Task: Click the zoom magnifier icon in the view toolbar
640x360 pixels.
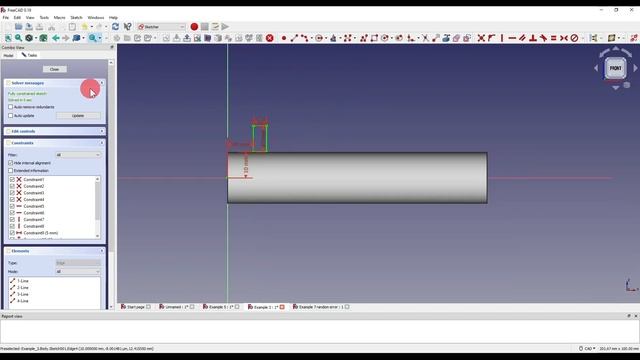Action: point(18,38)
